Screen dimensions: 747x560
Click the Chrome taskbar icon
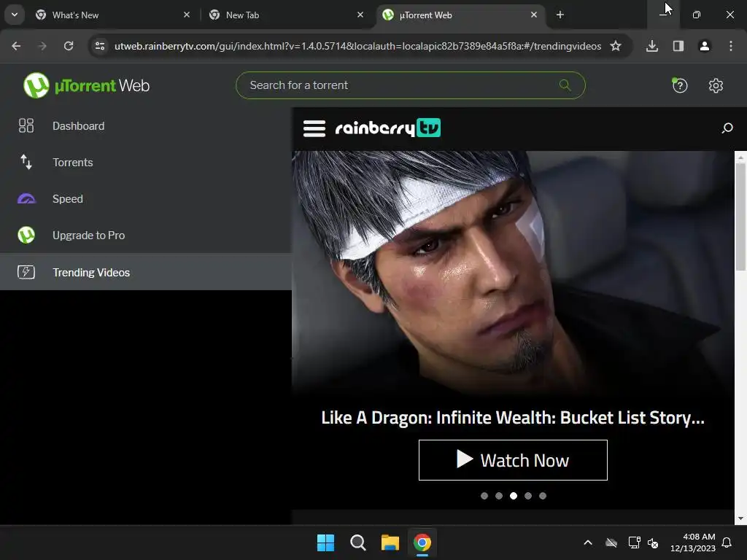pyautogui.click(x=422, y=542)
